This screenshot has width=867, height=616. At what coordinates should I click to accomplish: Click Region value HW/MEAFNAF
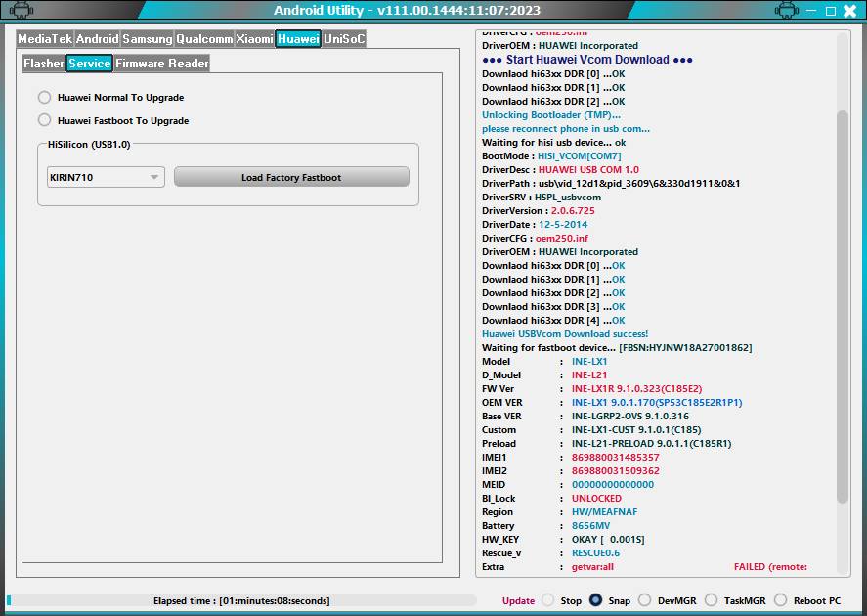[604, 512]
